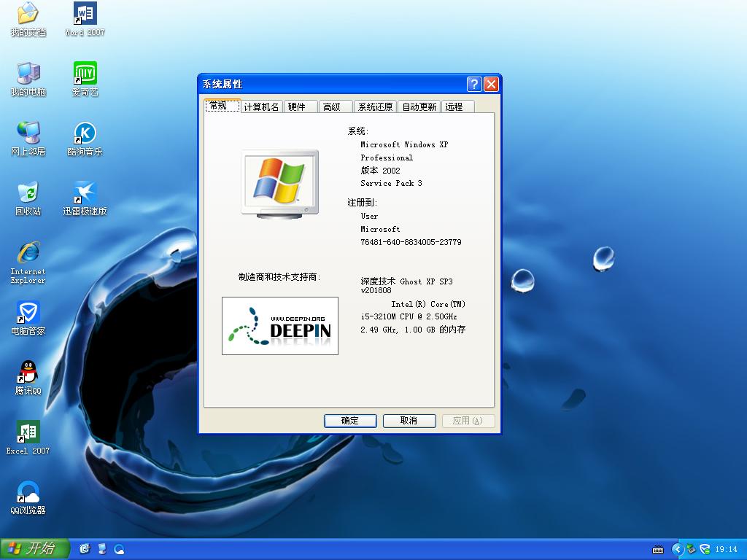The image size is (747, 560).
Task: Open the 计算机名 tab
Action: coord(261,106)
